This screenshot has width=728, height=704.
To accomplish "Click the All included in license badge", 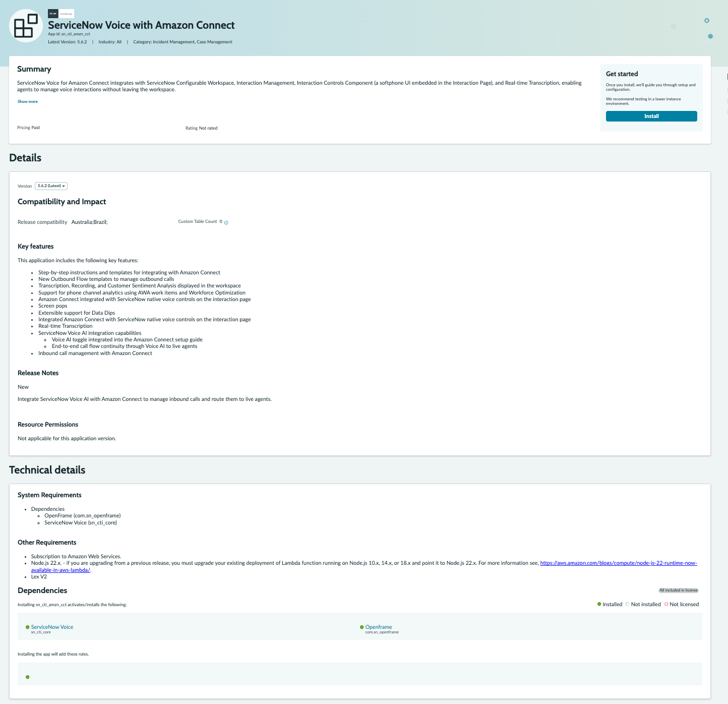I will coord(679,591).
